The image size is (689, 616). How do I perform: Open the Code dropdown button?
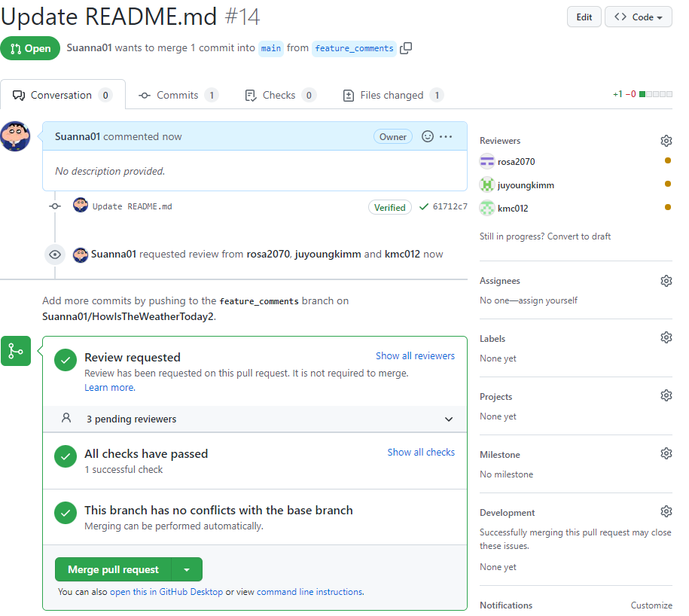(x=639, y=17)
